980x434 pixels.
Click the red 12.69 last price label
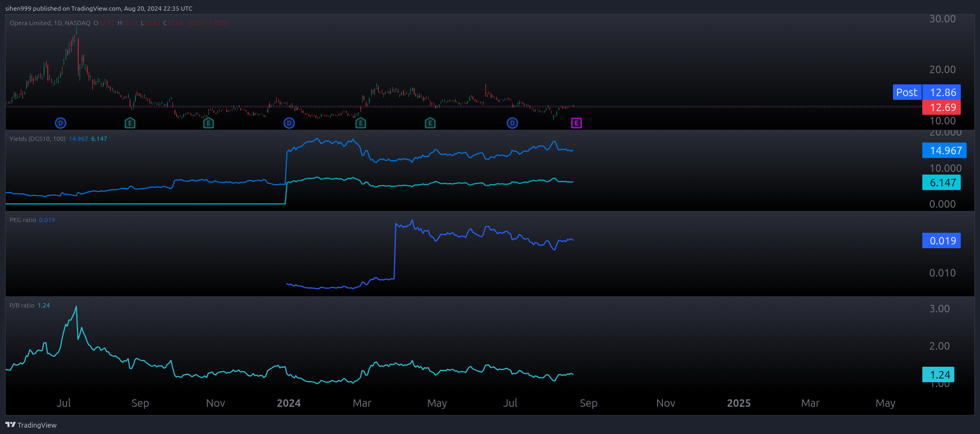942,107
